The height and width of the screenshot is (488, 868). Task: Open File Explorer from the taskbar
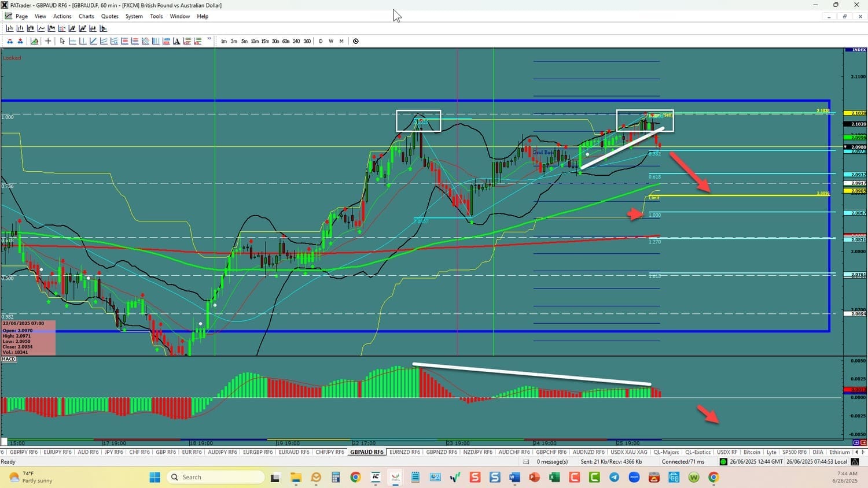pyautogui.click(x=296, y=477)
